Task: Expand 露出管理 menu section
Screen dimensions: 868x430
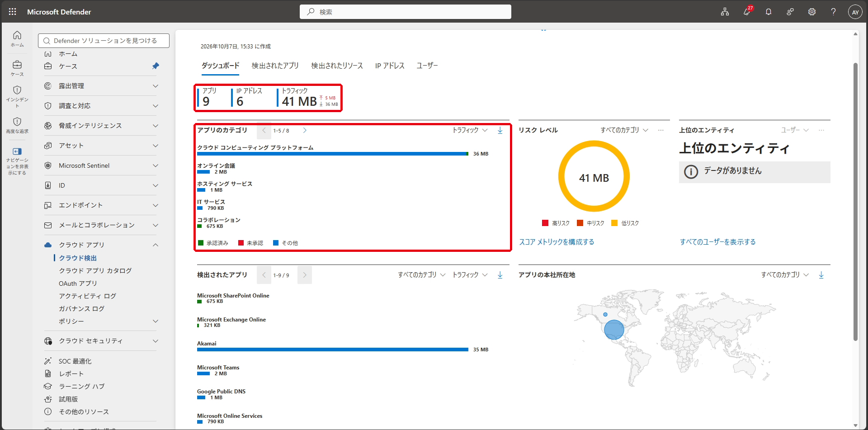Action: pos(101,86)
